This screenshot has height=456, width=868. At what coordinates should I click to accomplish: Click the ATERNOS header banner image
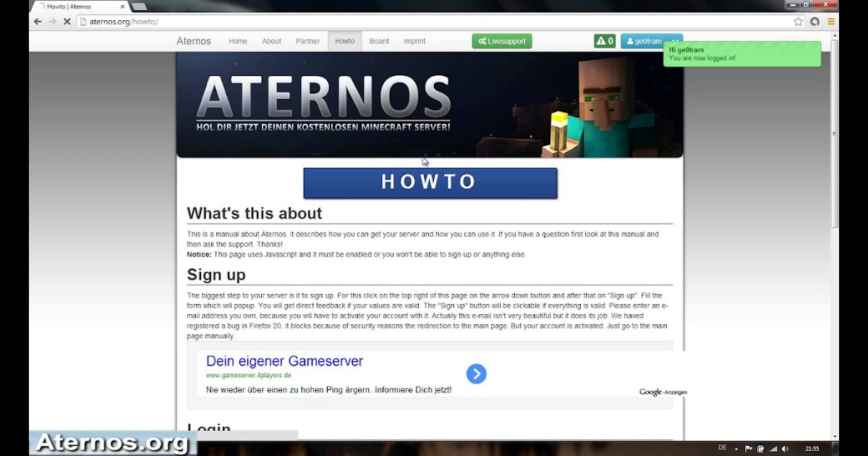point(430,105)
